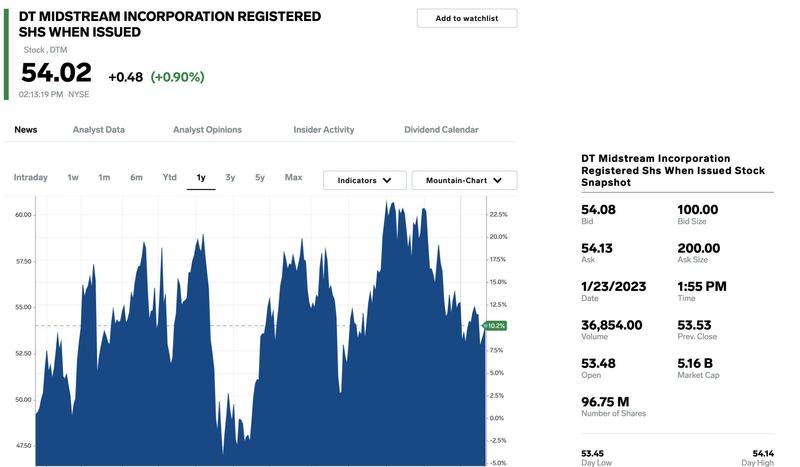The image size is (800, 467).
Task: Click the 54.08 Bid value
Action: pos(598,210)
